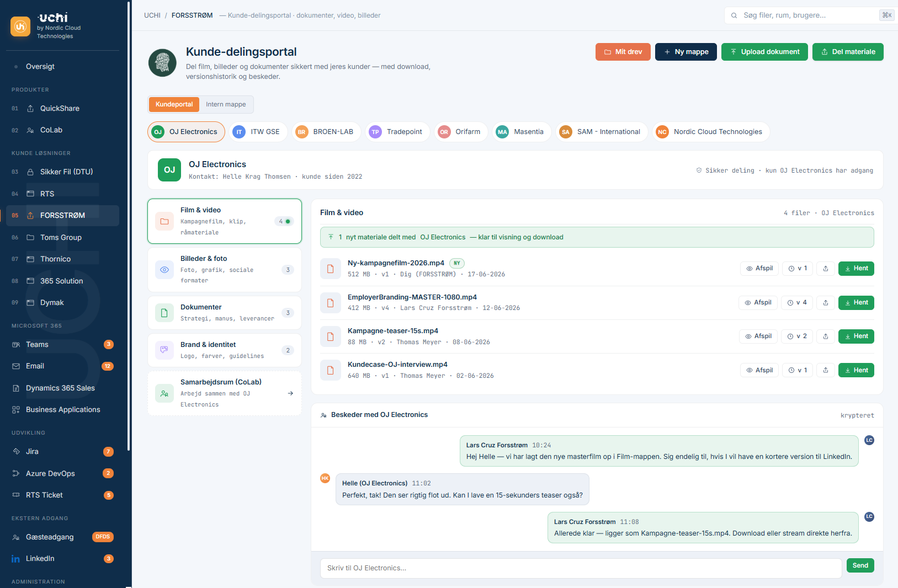Open version history v 4 for EmployerBranding-MASTER

click(797, 303)
